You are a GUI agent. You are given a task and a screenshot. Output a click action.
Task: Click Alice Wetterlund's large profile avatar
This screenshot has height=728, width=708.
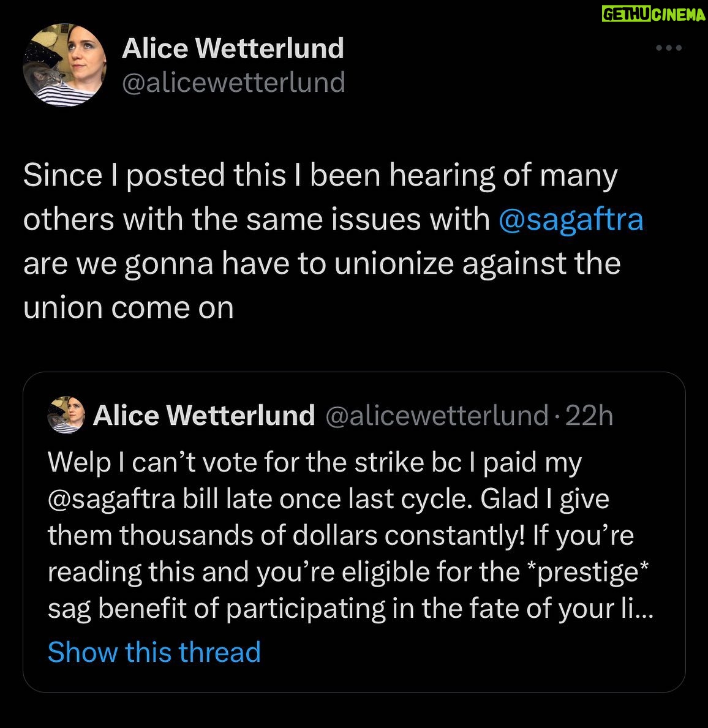tap(64, 64)
